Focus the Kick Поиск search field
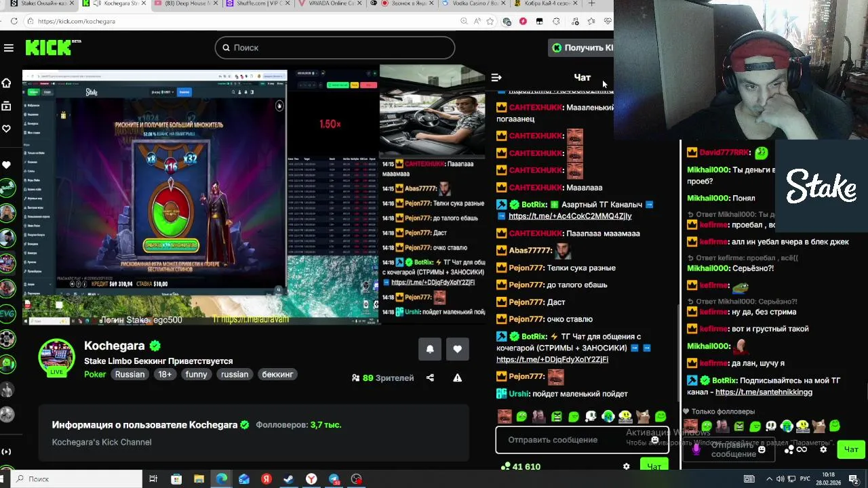Image resolution: width=868 pixels, height=488 pixels. click(x=335, y=47)
